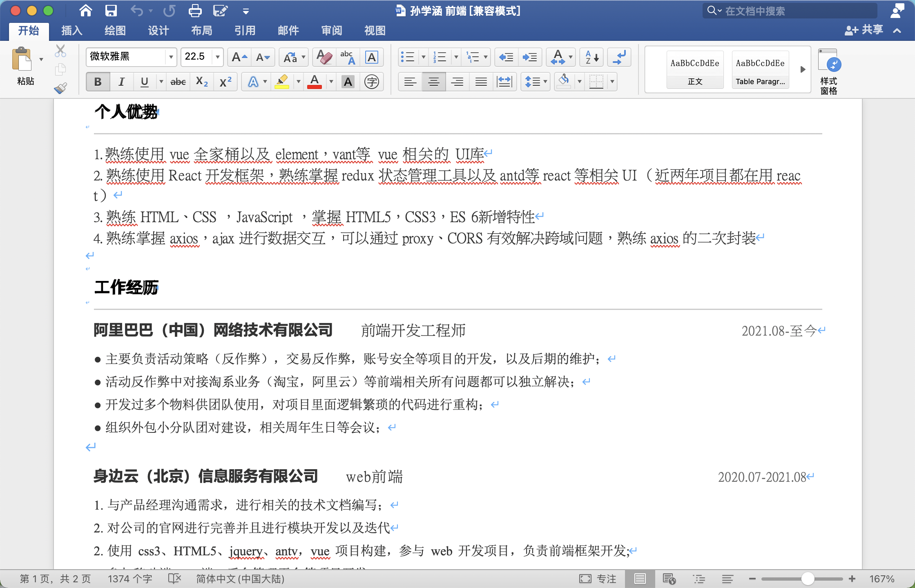Image resolution: width=915 pixels, height=588 pixels.
Task: Click the 简体中文 language indicator
Action: [x=240, y=579]
